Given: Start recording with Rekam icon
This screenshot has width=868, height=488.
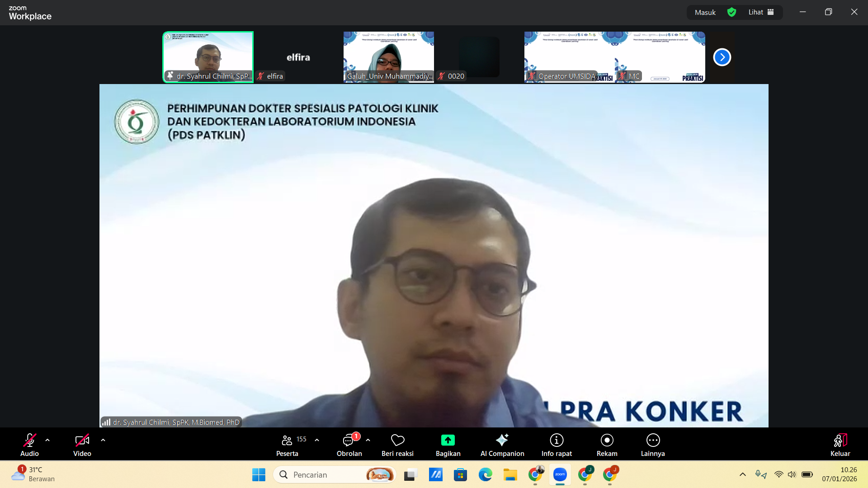Looking at the screenshot, I should click(x=607, y=440).
